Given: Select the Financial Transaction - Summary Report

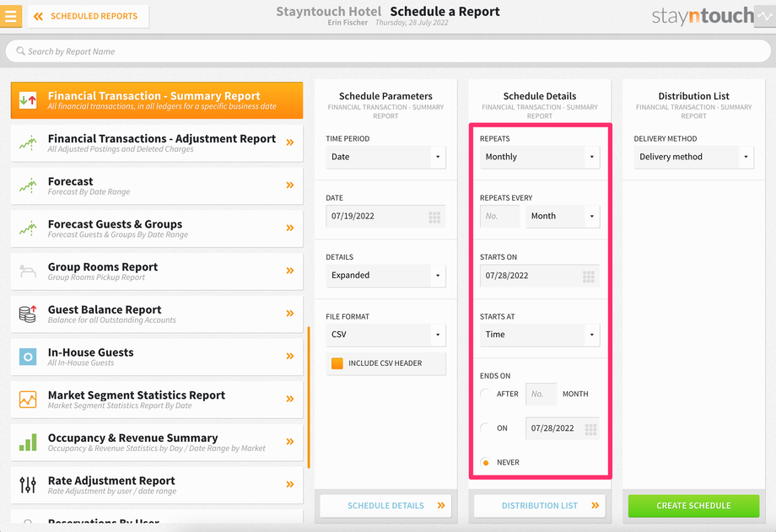Looking at the screenshot, I should pos(157,100).
